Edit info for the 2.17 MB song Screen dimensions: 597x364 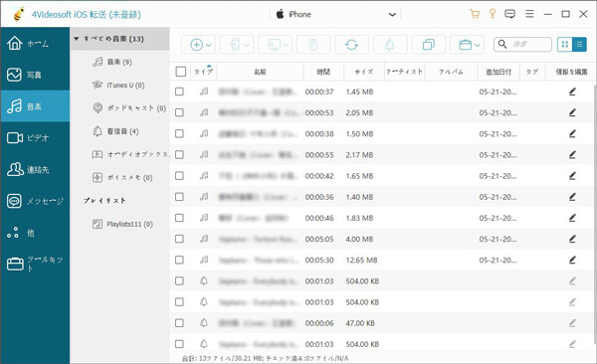[x=572, y=154]
